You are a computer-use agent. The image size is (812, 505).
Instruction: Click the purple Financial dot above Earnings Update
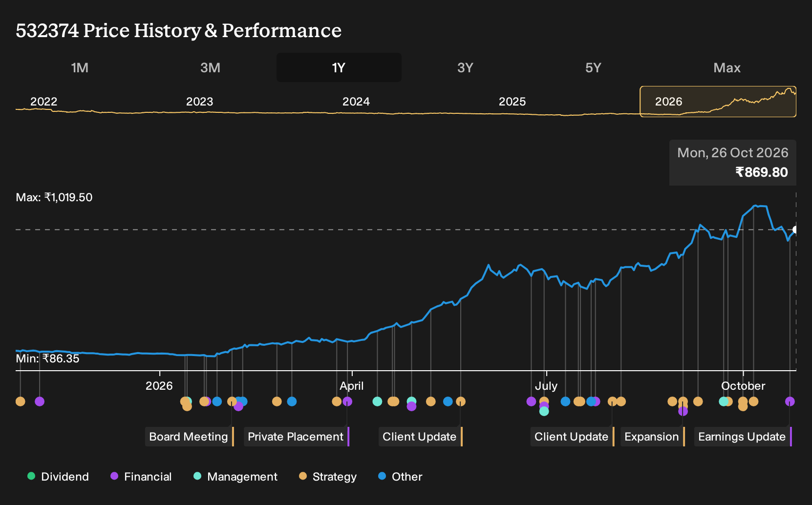click(x=790, y=401)
